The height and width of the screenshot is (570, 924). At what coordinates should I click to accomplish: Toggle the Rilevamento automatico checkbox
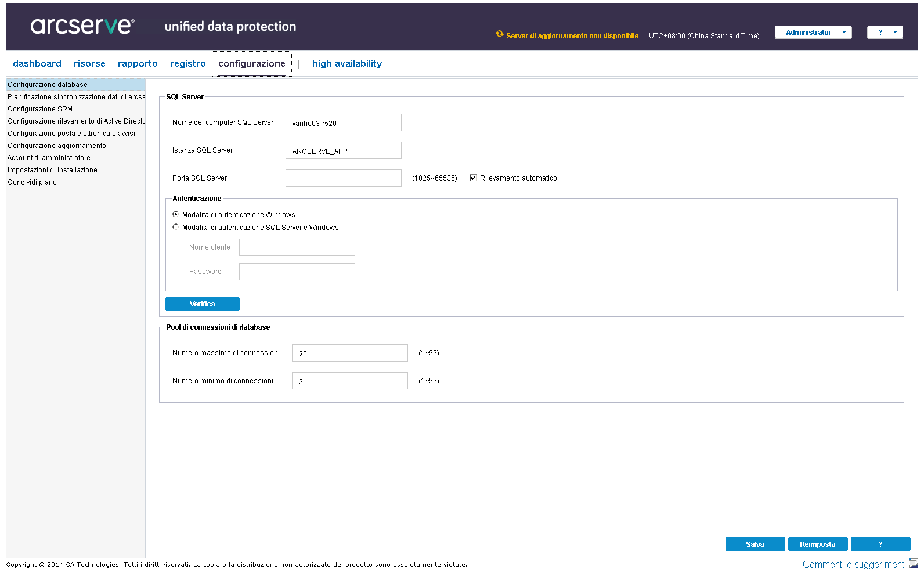[x=473, y=178]
